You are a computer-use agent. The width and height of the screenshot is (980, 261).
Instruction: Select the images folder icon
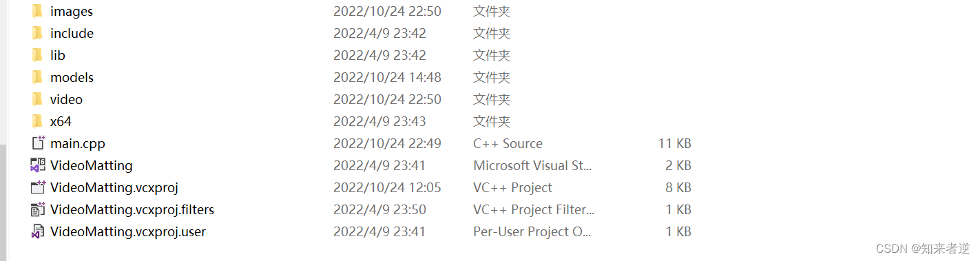click(37, 12)
